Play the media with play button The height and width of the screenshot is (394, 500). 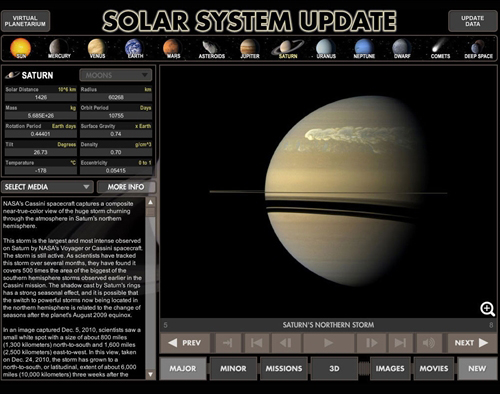click(x=328, y=343)
